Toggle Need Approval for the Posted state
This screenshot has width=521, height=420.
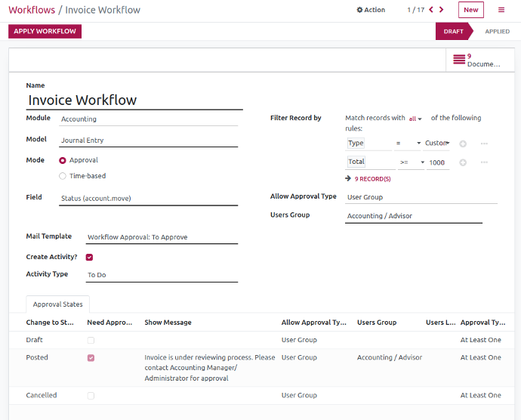pyautogui.click(x=91, y=358)
